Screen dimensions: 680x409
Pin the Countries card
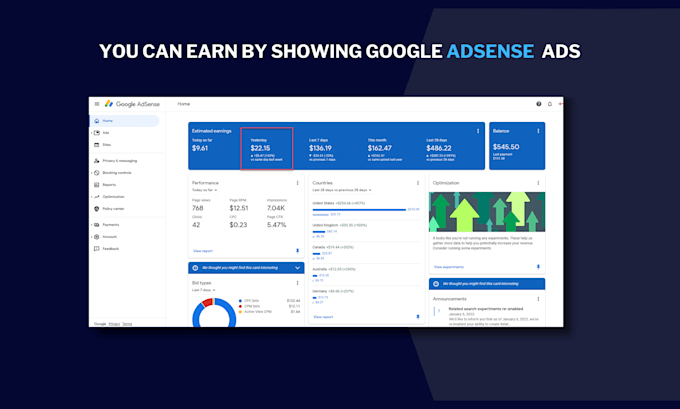(x=418, y=317)
